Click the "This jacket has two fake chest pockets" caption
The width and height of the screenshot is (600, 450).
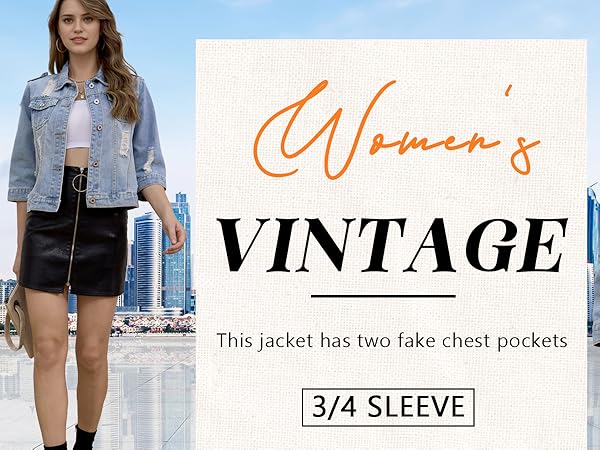click(x=391, y=341)
